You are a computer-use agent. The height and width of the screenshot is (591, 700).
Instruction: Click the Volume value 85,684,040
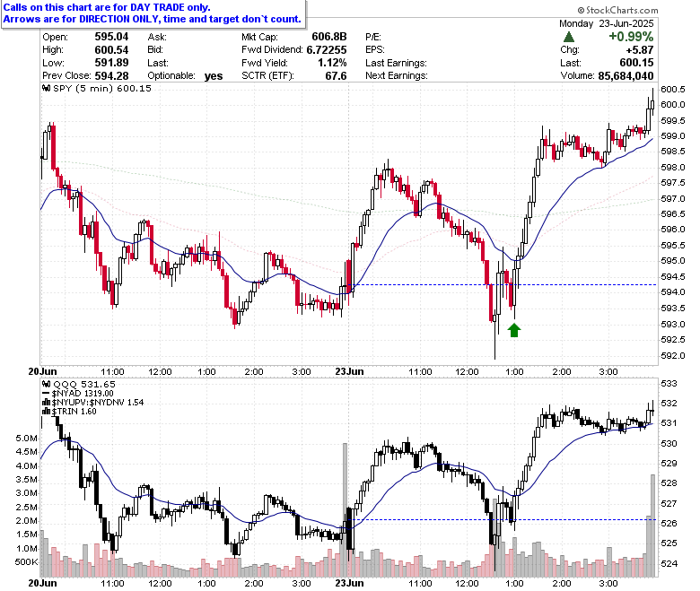coord(626,76)
